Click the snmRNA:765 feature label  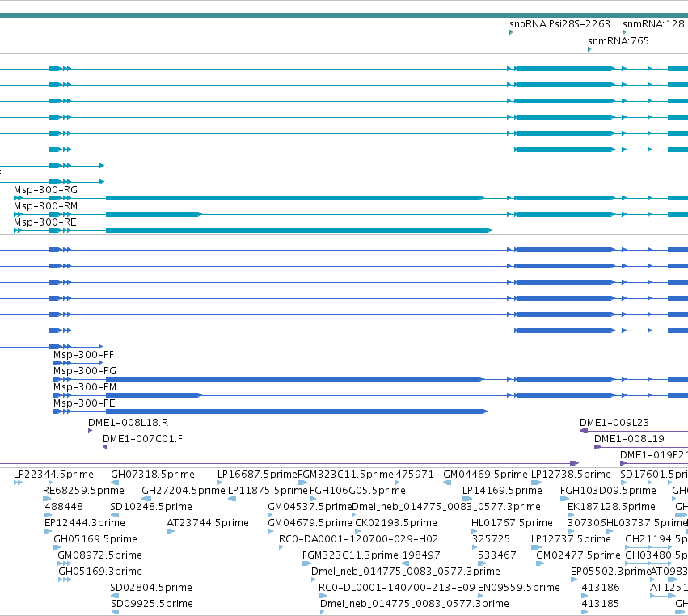pyautogui.click(x=618, y=40)
